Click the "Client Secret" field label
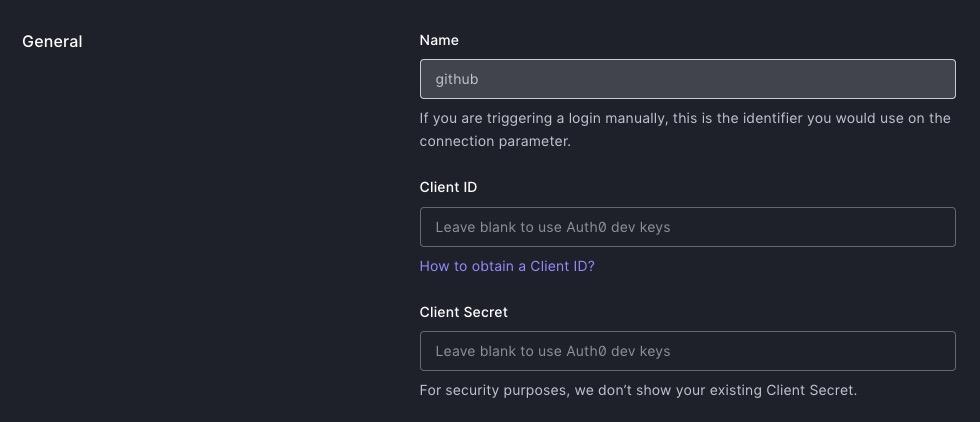 tap(464, 312)
